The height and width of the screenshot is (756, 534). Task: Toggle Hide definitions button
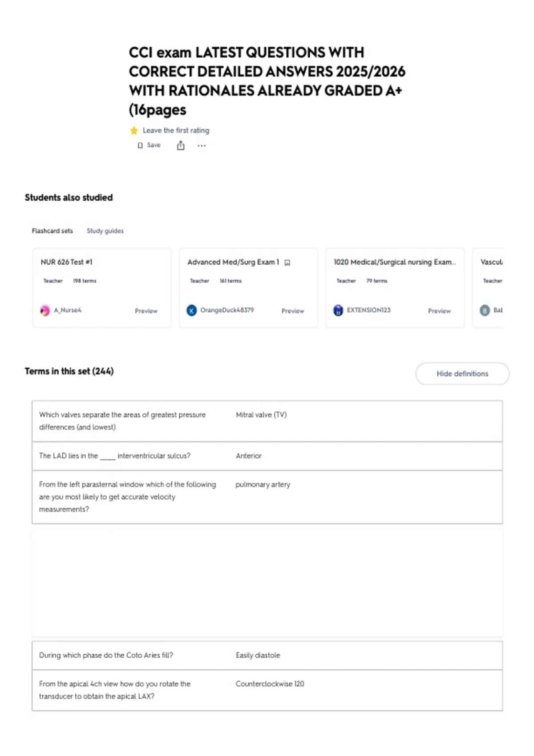[462, 374]
